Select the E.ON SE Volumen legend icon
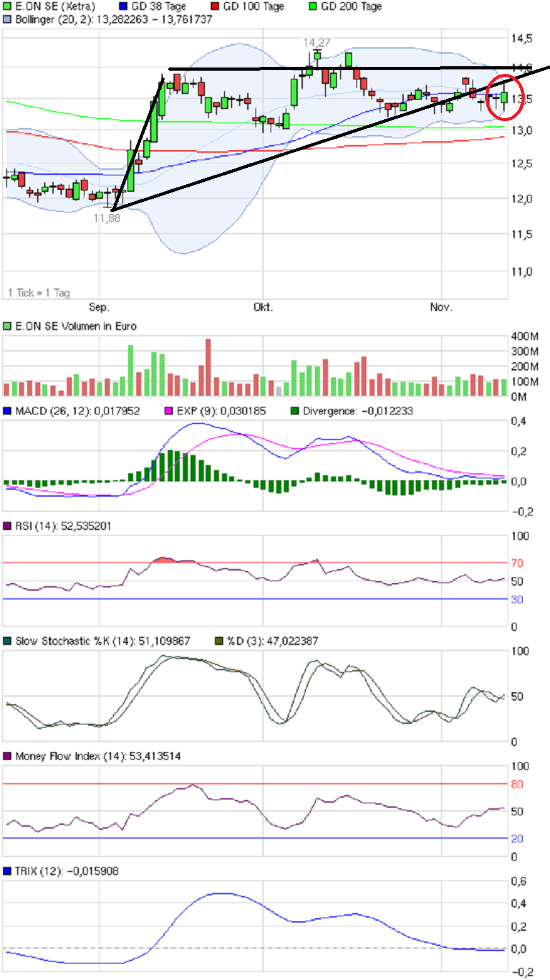This screenshot has width=550, height=980. pos(7,326)
